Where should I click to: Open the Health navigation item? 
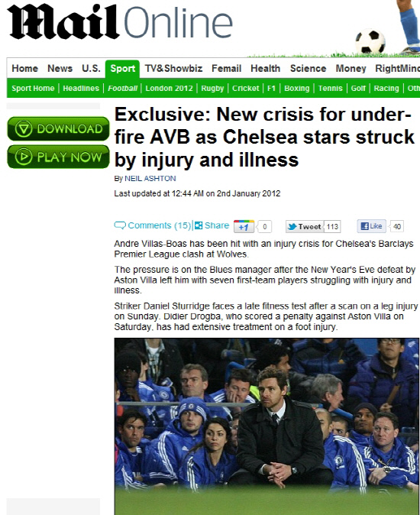pos(266,68)
